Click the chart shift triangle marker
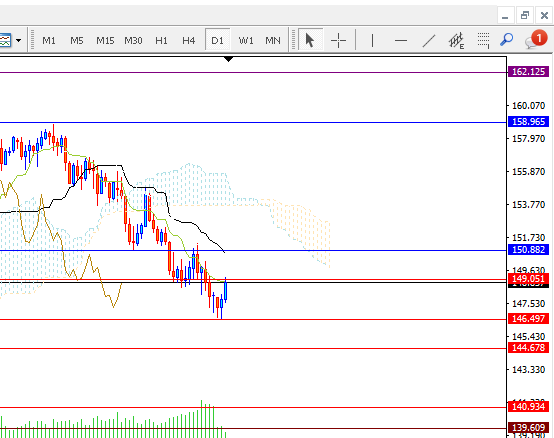 pyautogui.click(x=229, y=59)
